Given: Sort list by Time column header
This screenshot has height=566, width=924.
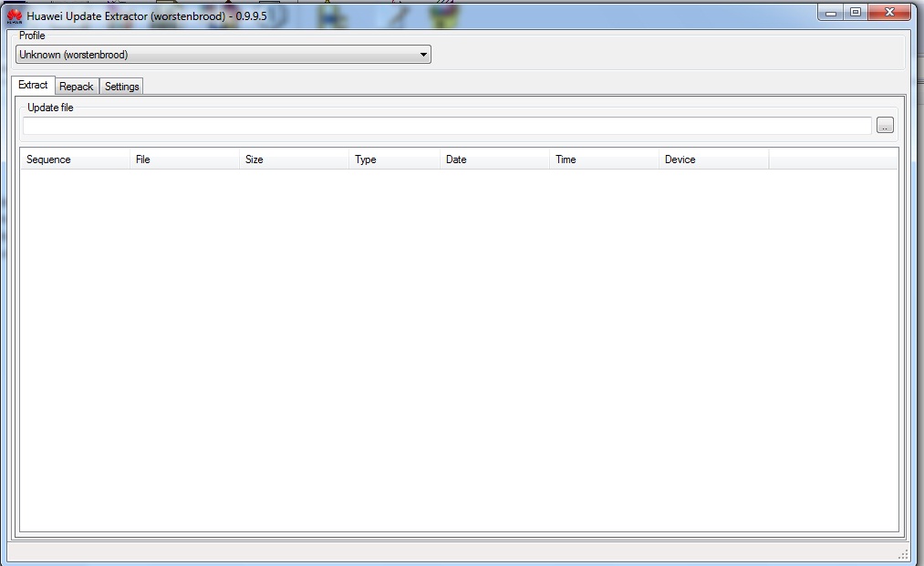Looking at the screenshot, I should (605, 159).
